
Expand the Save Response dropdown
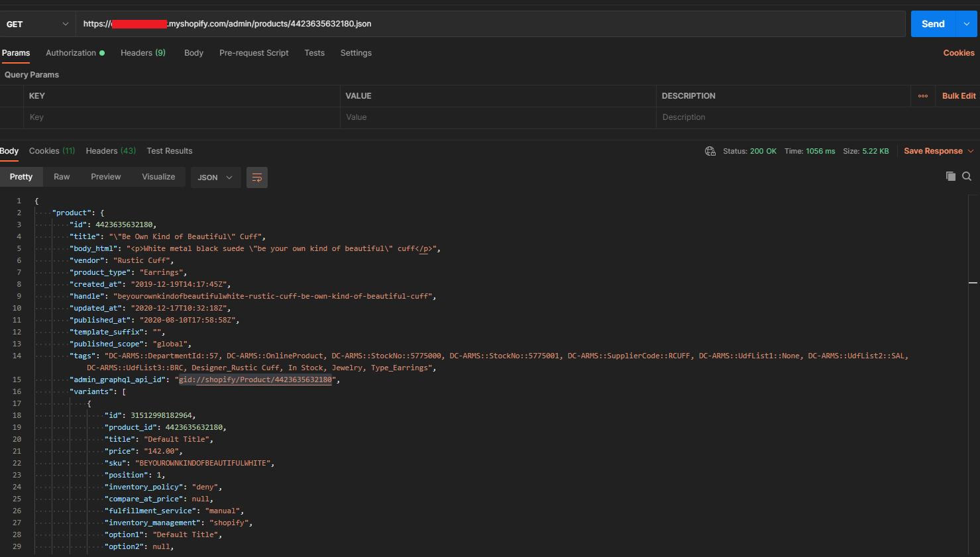[971, 151]
